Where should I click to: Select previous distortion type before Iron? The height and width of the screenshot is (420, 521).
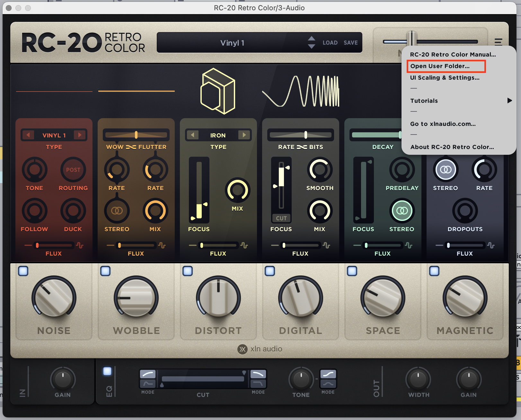click(193, 135)
